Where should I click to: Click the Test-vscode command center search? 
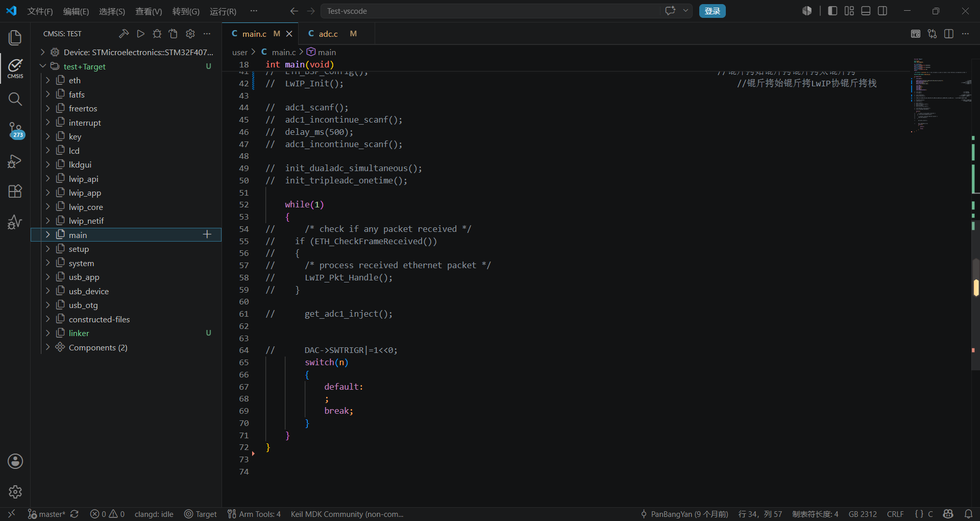(x=490, y=11)
